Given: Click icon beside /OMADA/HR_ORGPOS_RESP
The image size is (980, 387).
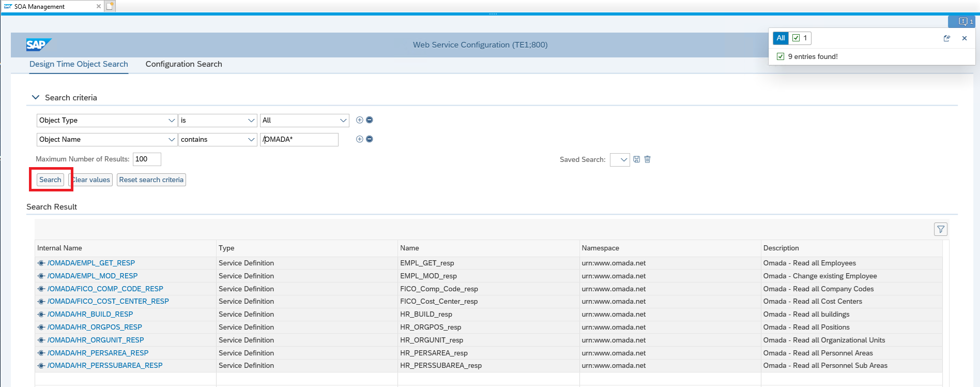Looking at the screenshot, I should click(x=41, y=328).
